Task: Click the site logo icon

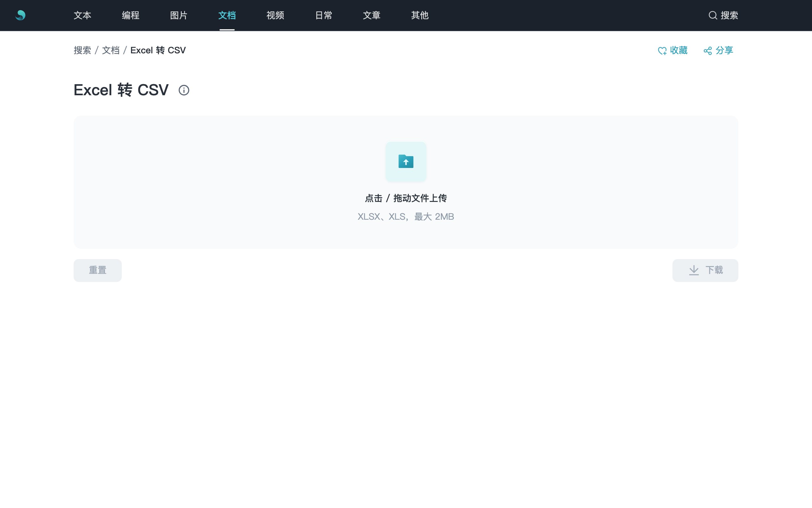Action: [21, 15]
